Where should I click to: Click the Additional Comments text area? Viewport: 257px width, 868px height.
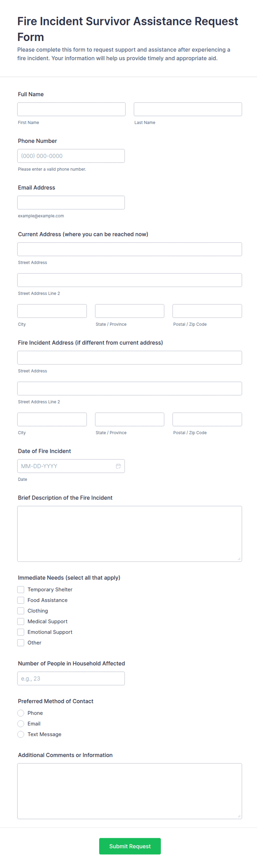[x=130, y=791]
